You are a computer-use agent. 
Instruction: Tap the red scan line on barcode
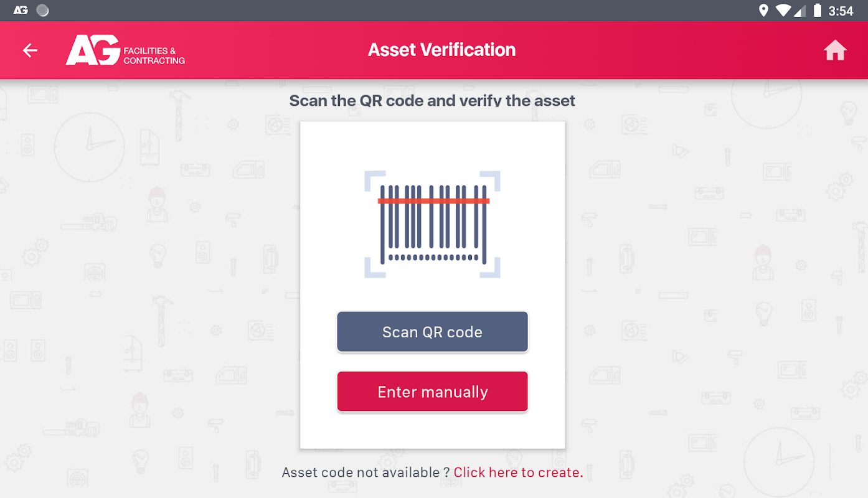pyautogui.click(x=433, y=201)
